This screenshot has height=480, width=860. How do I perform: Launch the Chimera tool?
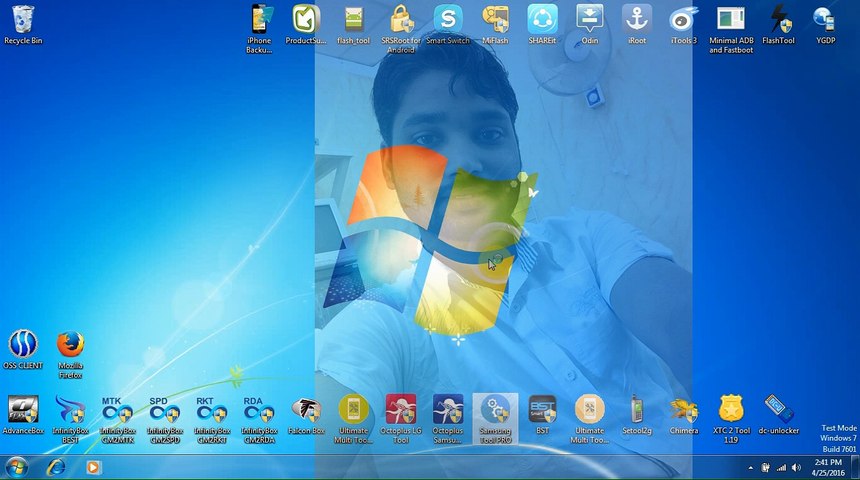[684, 410]
